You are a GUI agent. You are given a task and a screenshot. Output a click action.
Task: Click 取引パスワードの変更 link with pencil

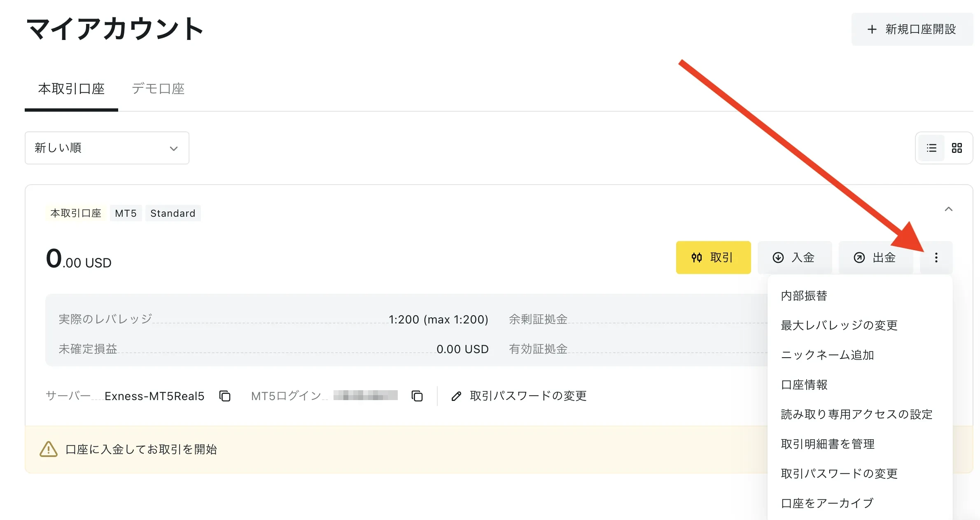pyautogui.click(x=519, y=396)
